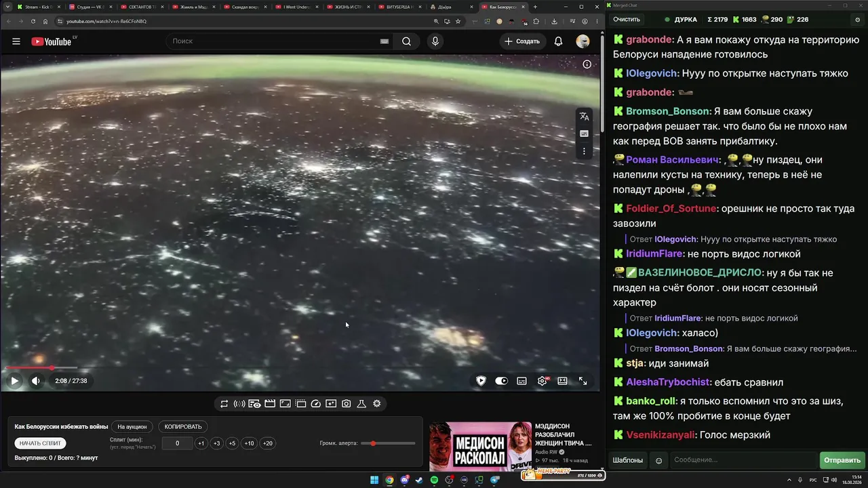This screenshot has width=868, height=488.
Task: Click the flask icon in extension toolbar
Action: pos(361,404)
